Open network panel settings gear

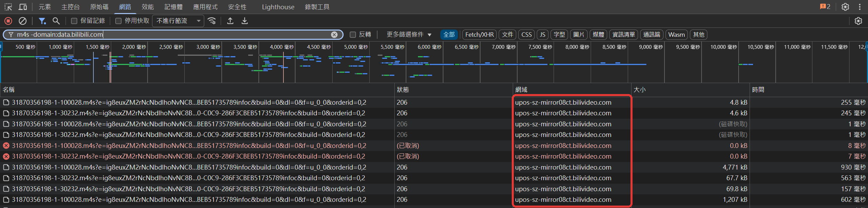point(858,21)
